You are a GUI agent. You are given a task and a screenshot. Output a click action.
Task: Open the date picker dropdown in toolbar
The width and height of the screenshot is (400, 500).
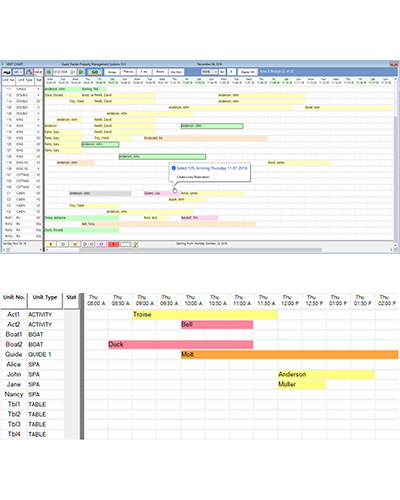[x=72, y=72]
